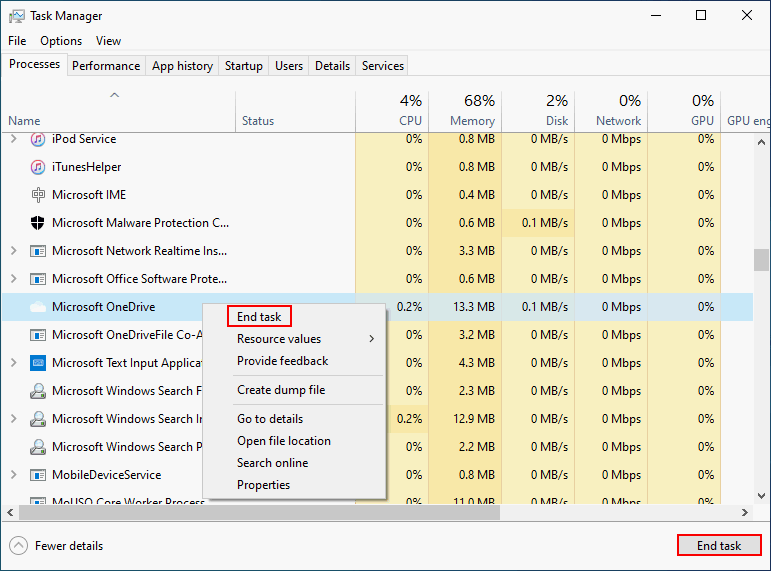Click the Microsoft IME process icon
Image resolution: width=771 pixels, height=571 pixels.
pyautogui.click(x=38, y=195)
